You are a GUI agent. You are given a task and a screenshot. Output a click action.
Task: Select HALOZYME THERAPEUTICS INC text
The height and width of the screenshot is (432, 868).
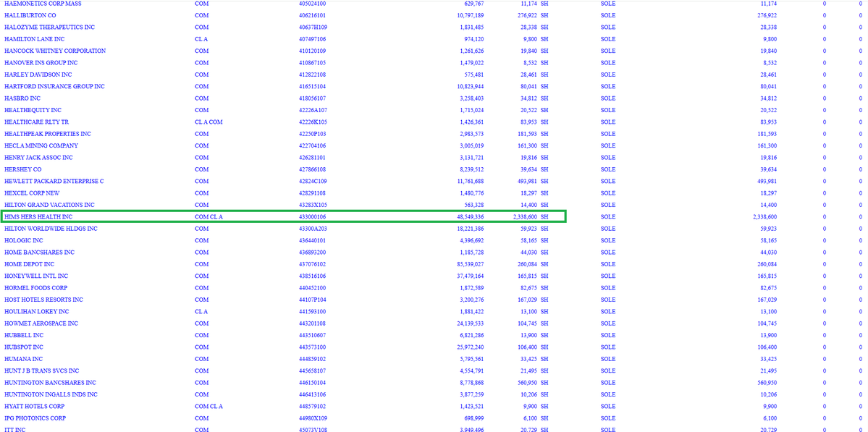[49, 27]
